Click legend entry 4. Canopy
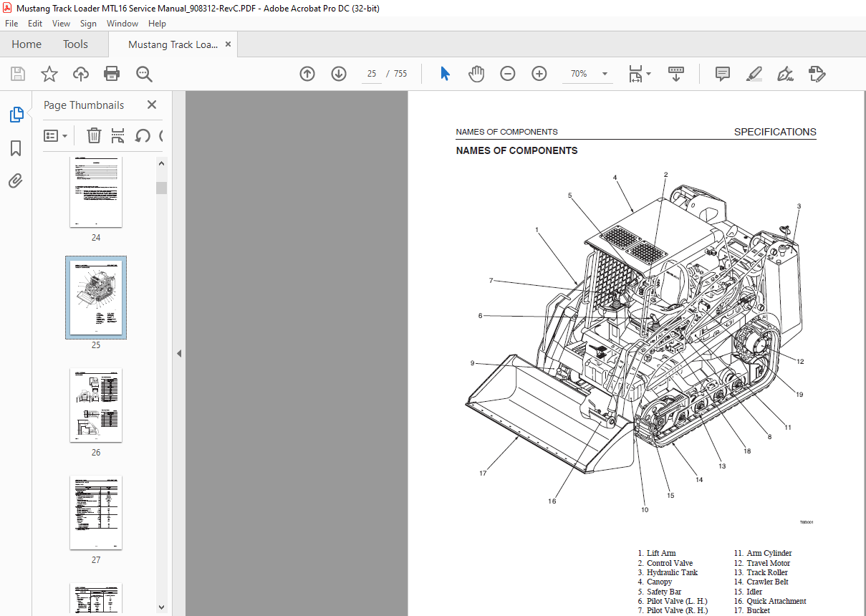Viewport: 866px width, 616px height. tap(655, 582)
